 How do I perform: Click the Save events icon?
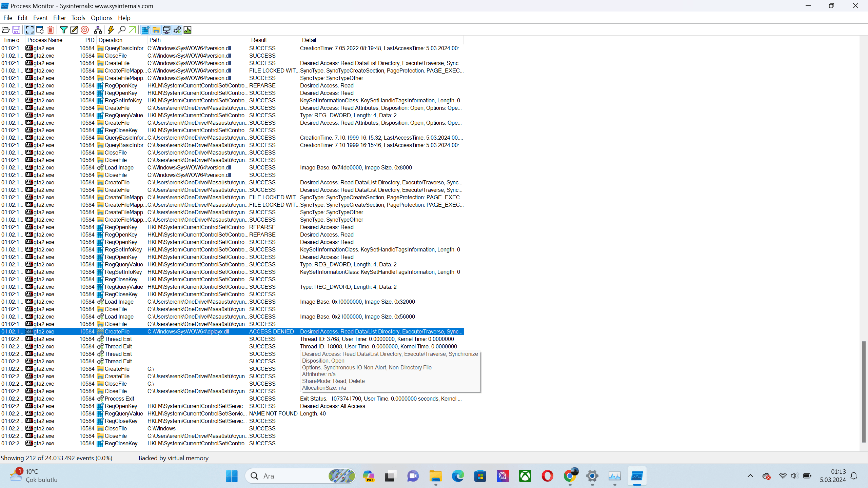point(16,30)
